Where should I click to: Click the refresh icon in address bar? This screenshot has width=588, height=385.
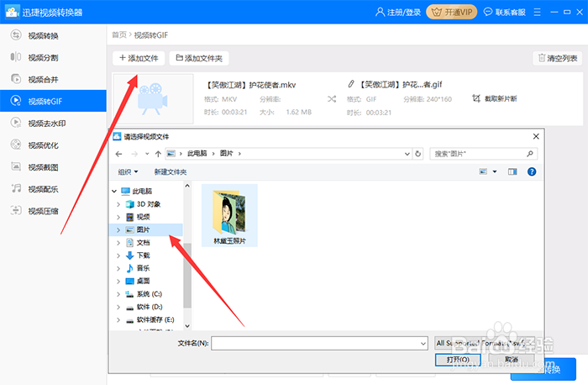click(417, 154)
